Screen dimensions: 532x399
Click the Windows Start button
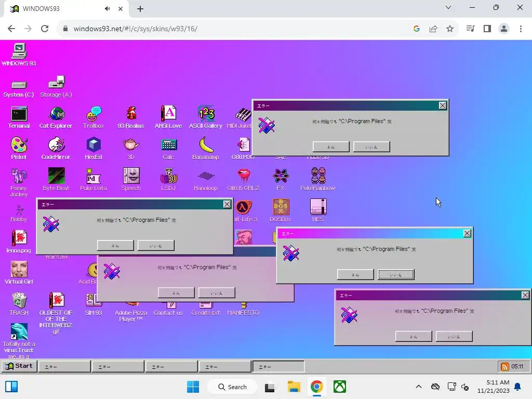point(193,387)
